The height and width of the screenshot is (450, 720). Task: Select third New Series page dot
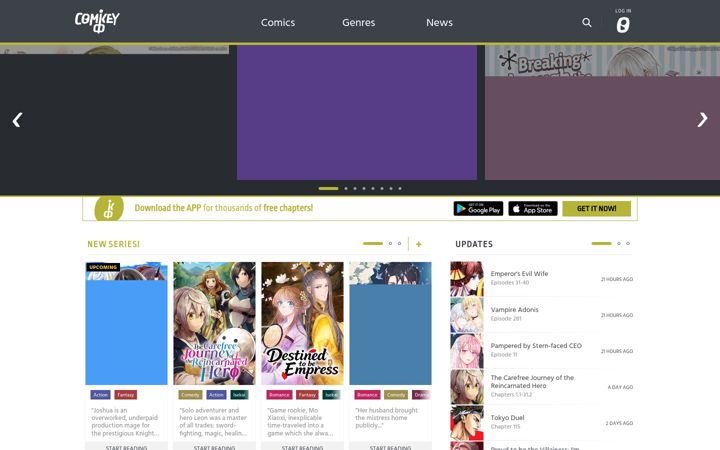pyautogui.click(x=399, y=243)
